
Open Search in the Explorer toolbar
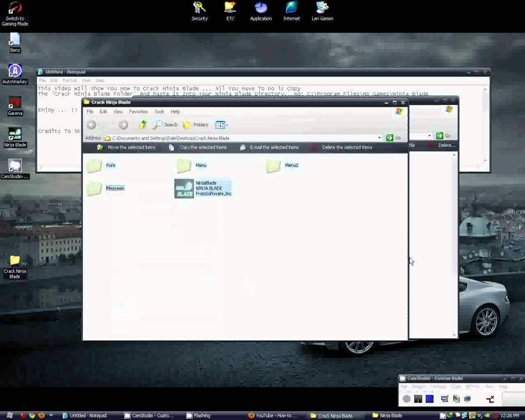(166, 125)
